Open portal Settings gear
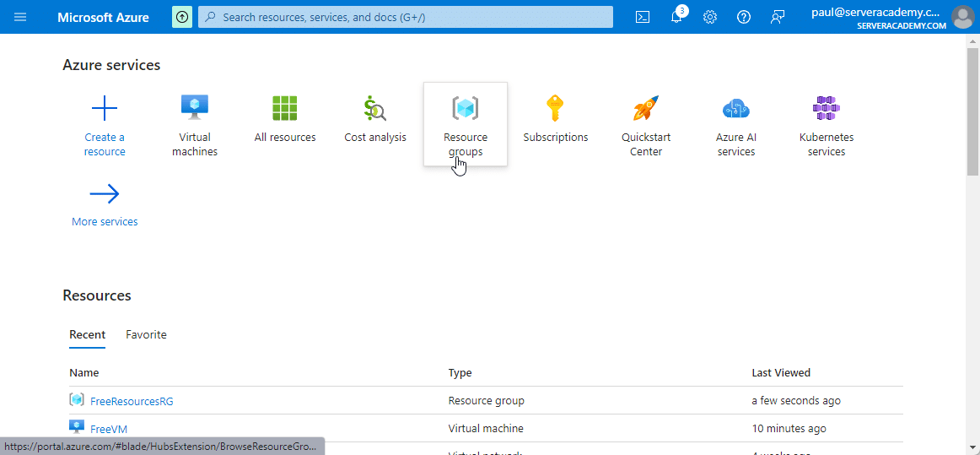 click(710, 17)
